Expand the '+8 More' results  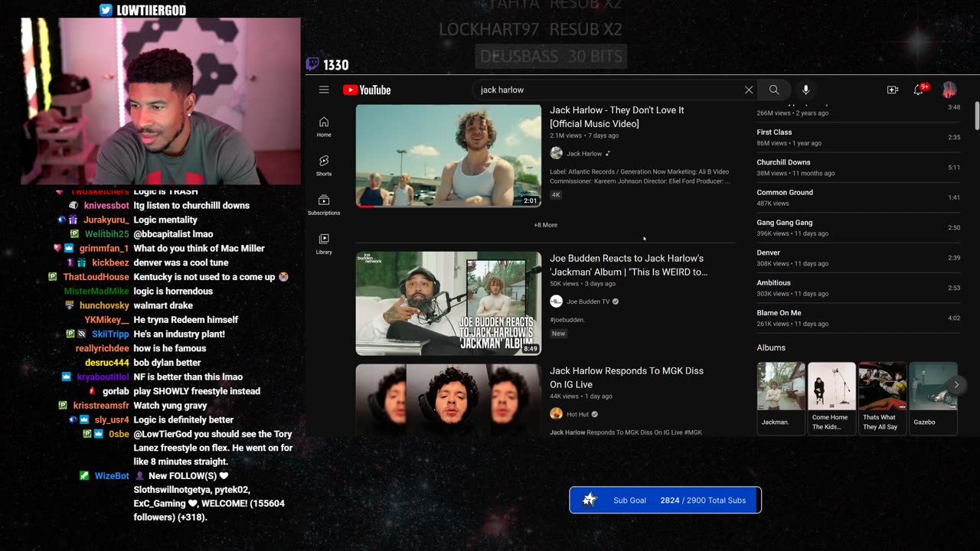point(546,225)
